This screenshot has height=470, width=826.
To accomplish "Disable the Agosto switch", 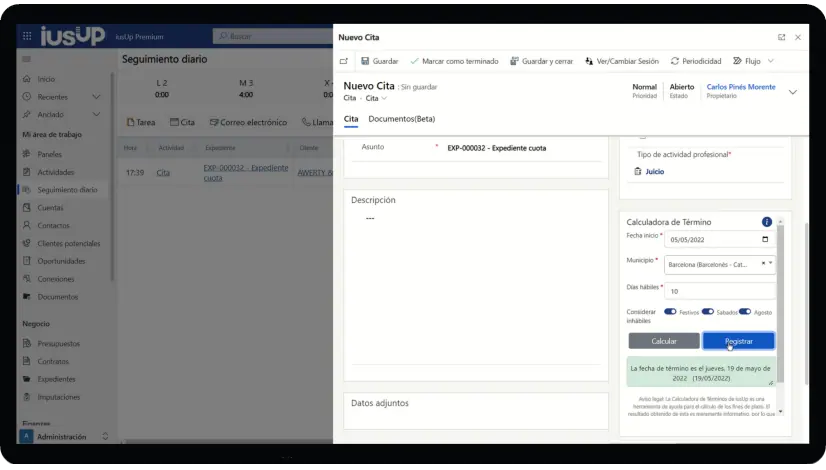I will [x=745, y=311].
